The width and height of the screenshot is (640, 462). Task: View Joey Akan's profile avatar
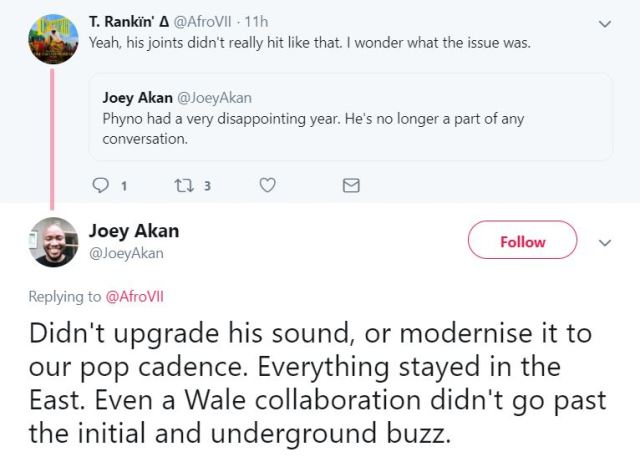coord(54,242)
